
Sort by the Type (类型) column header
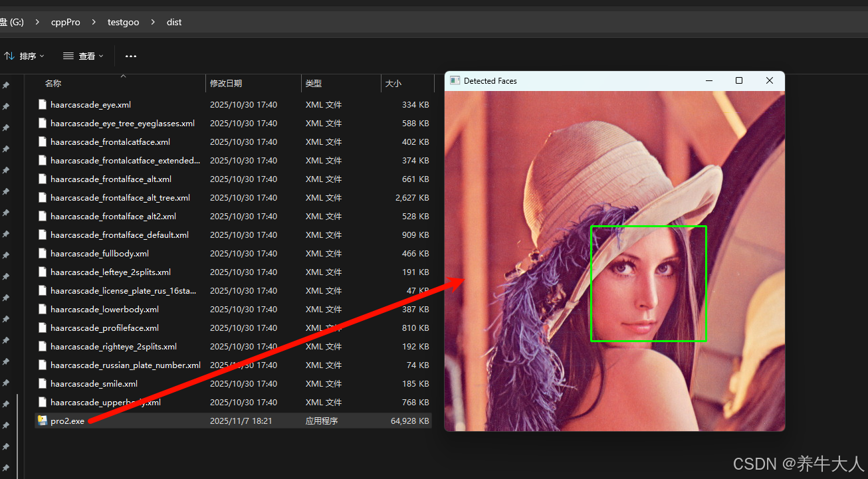[314, 84]
